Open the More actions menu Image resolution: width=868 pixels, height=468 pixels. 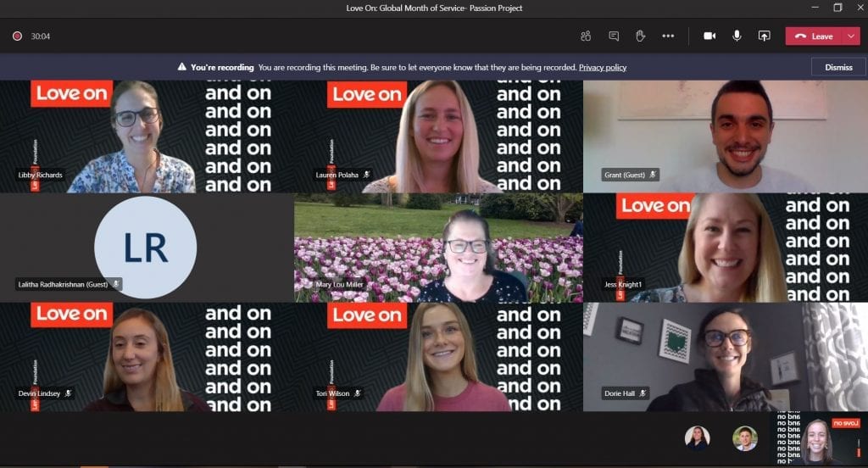pyautogui.click(x=668, y=36)
